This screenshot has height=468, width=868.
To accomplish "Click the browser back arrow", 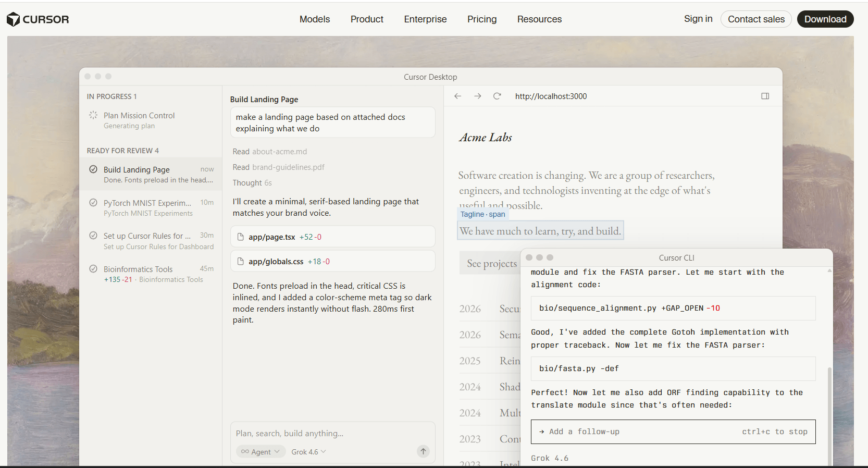I will (458, 96).
